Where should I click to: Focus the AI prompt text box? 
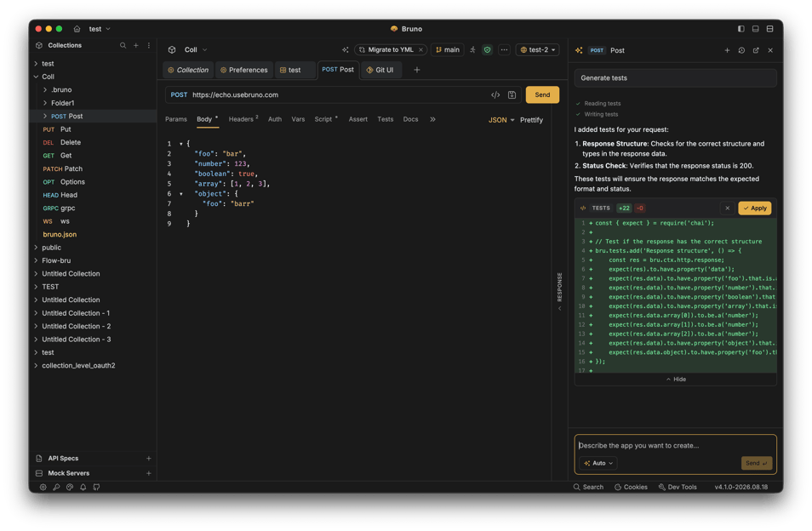[675, 446]
